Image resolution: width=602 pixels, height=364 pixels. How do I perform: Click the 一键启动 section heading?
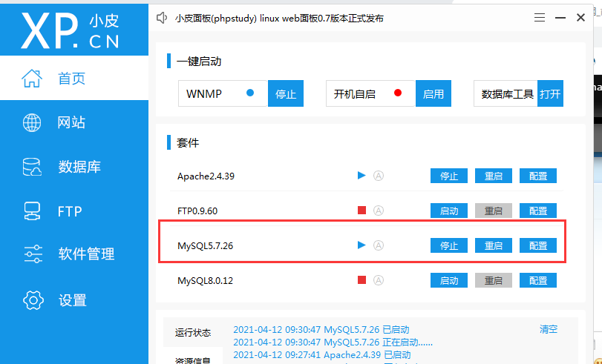click(x=198, y=62)
